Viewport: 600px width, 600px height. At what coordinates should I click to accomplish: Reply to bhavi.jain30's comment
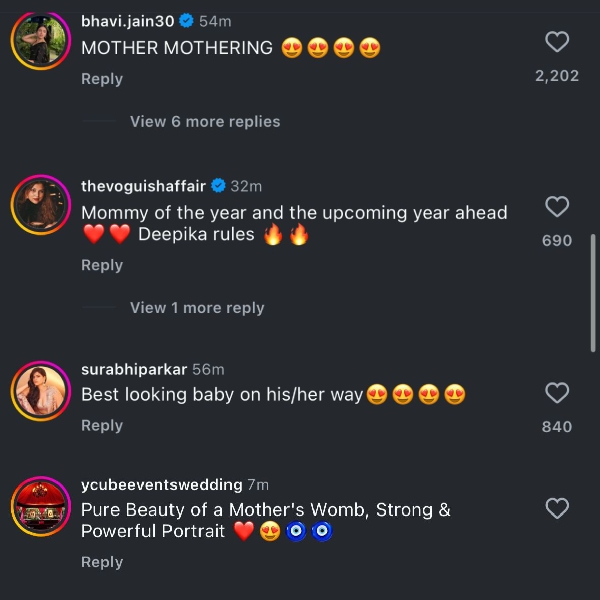(x=101, y=79)
